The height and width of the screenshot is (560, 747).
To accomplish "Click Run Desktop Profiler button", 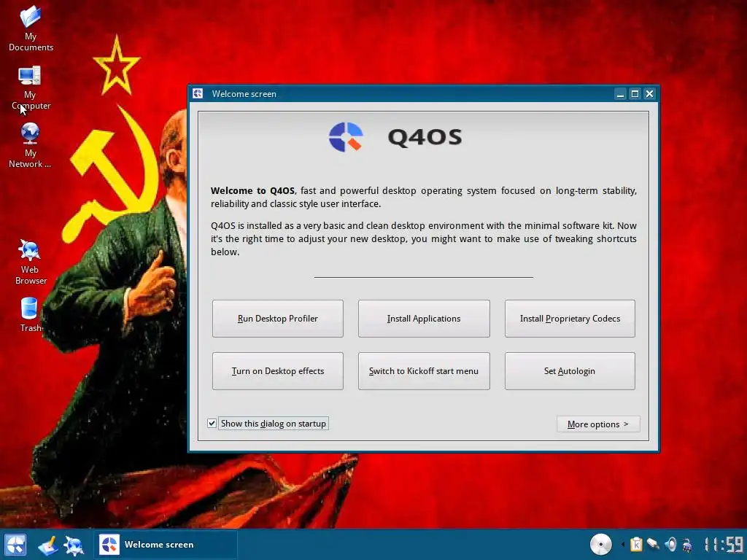I will click(x=278, y=319).
